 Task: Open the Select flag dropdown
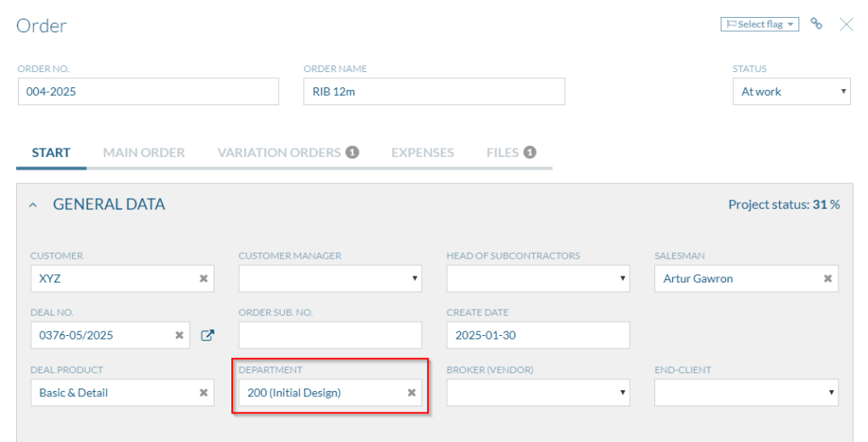point(759,25)
